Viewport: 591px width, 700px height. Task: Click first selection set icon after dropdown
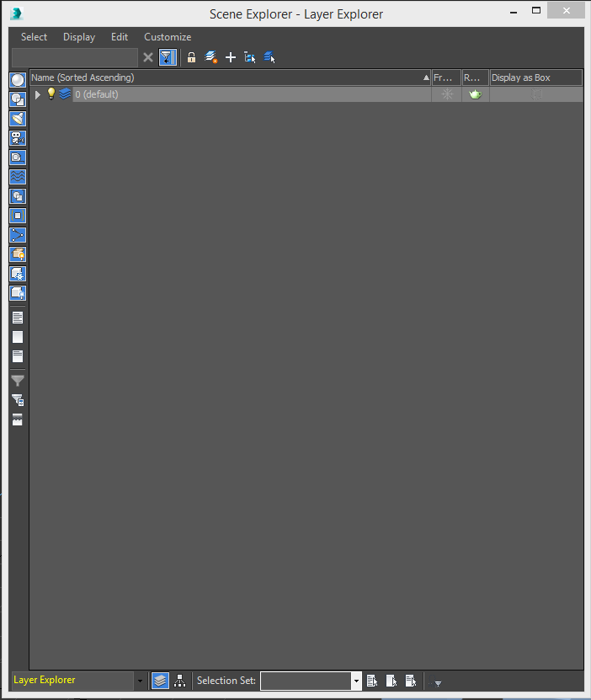[372, 681]
